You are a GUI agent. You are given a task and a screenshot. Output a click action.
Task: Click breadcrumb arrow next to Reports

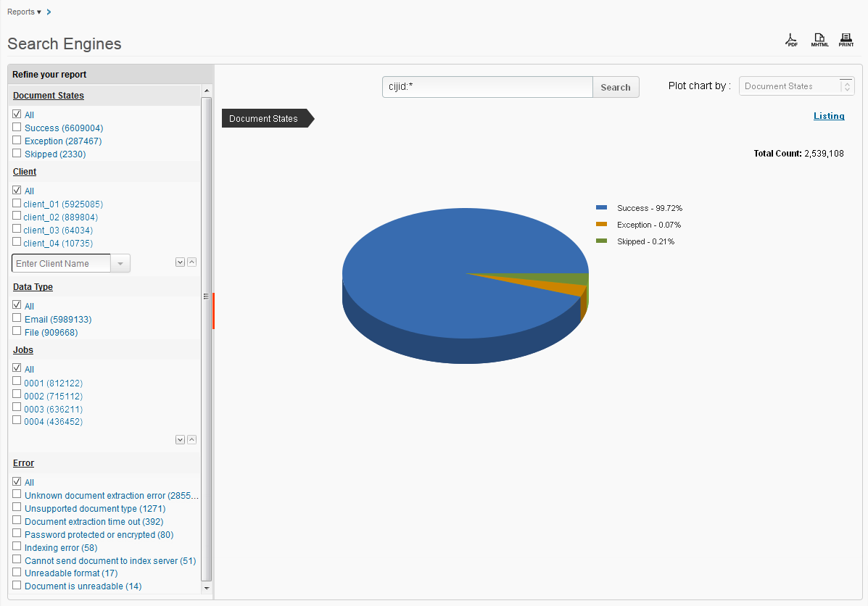(49, 12)
